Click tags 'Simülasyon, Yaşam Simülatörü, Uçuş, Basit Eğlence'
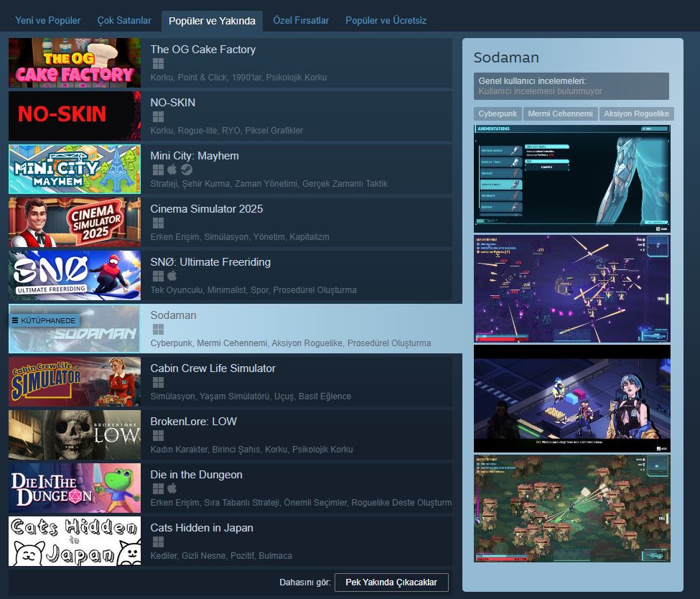 click(x=251, y=396)
